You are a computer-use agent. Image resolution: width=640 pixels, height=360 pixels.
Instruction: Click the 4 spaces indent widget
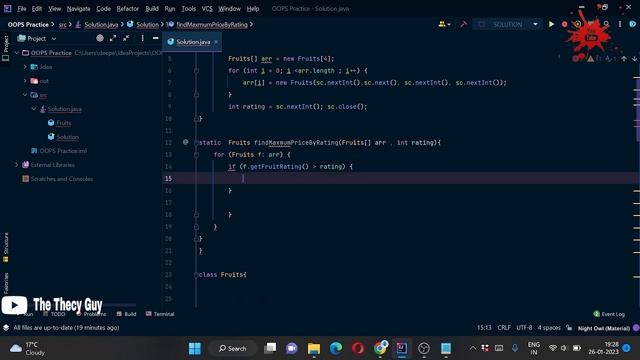point(549,328)
